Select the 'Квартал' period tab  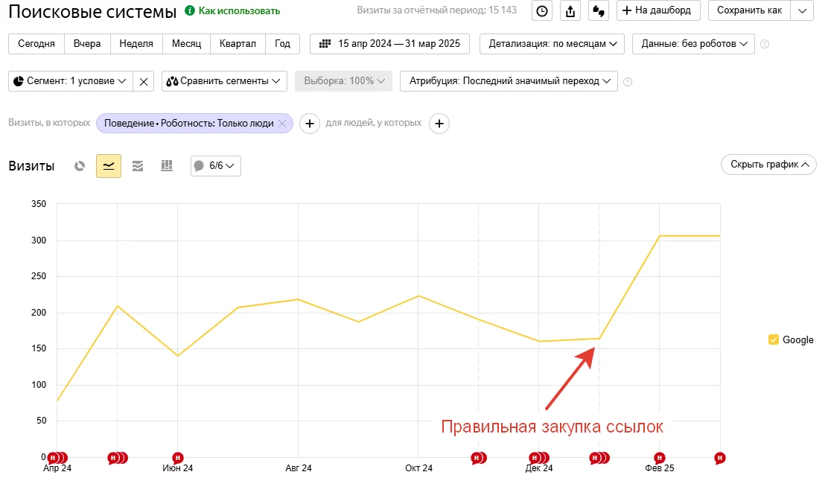click(x=238, y=44)
